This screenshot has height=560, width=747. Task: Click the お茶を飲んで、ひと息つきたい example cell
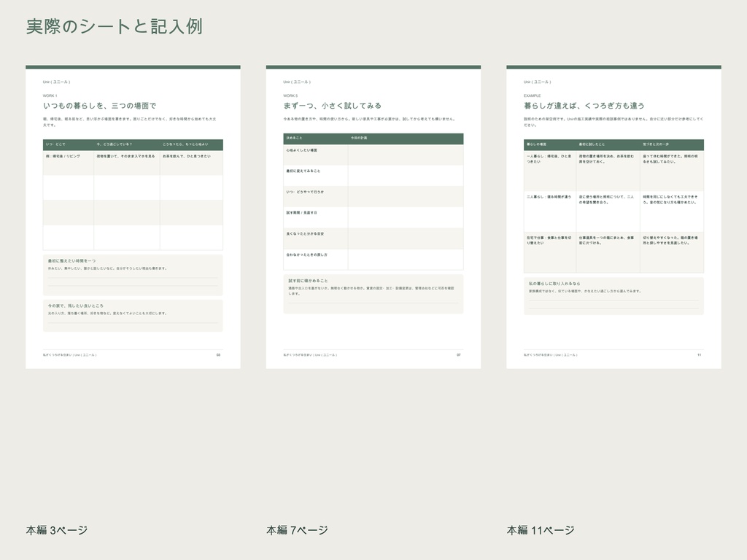pos(192,163)
